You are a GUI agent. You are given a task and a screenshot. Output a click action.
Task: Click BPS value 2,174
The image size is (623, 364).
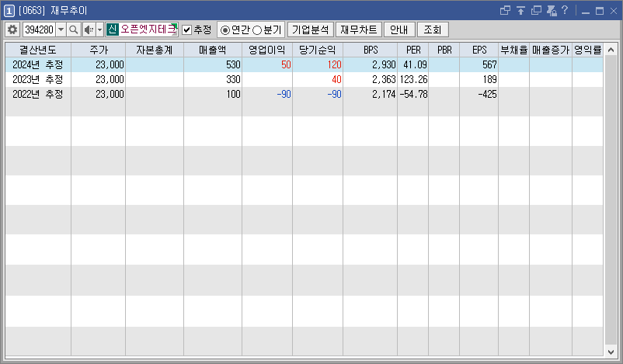(384, 94)
